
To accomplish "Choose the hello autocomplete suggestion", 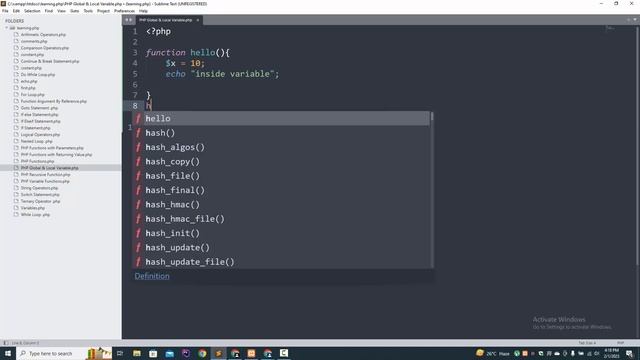I will [282, 118].
